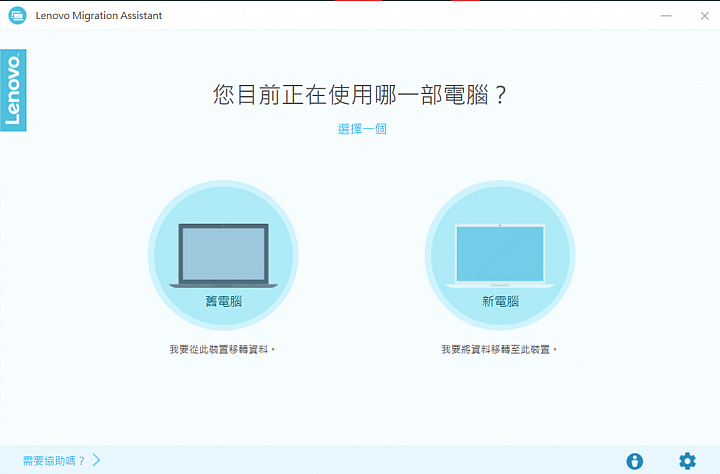Open the information (i) icon
720x474 pixels.
[x=635, y=461]
